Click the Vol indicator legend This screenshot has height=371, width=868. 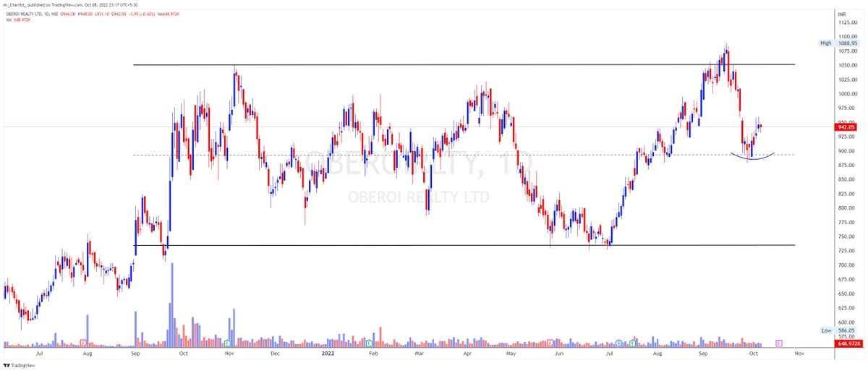coord(17,18)
